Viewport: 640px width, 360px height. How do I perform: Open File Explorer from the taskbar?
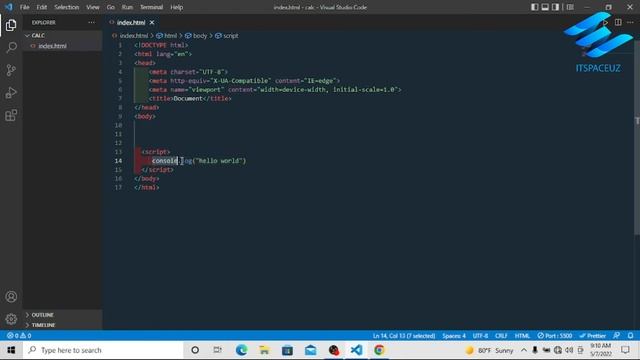pos(264,350)
